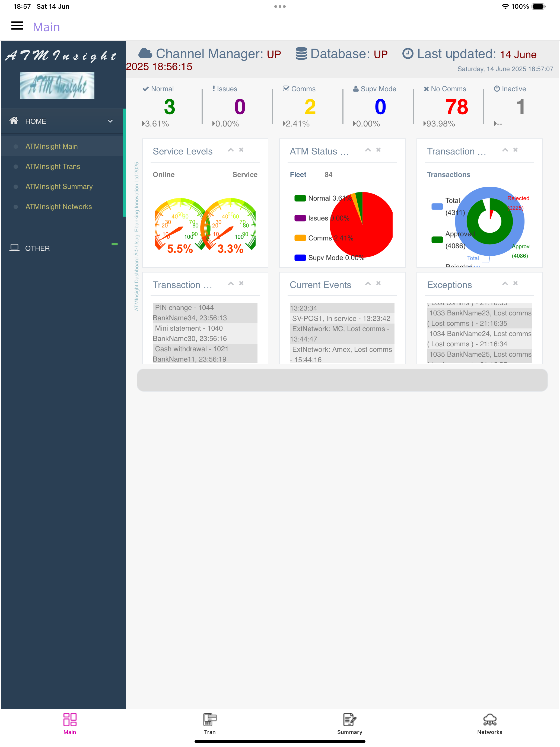Click the Supv Mode user icon
Viewport: 560px width, 747px height.
click(x=356, y=89)
